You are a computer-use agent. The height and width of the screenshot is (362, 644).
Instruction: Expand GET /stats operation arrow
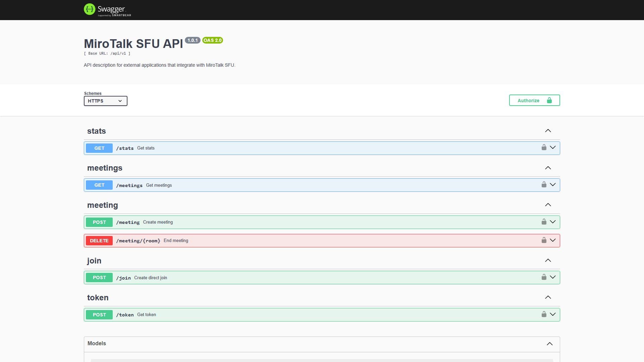coord(553,147)
